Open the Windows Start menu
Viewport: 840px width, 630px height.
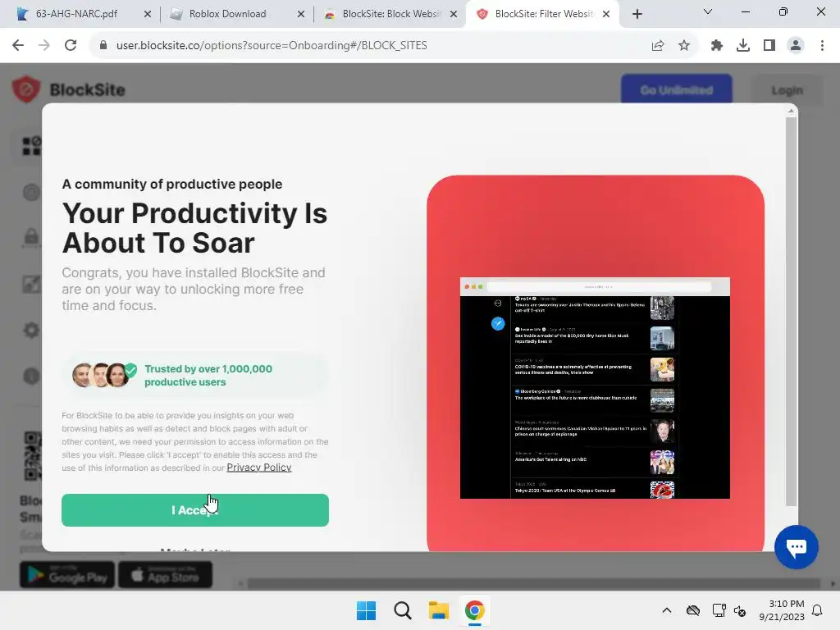(x=367, y=610)
